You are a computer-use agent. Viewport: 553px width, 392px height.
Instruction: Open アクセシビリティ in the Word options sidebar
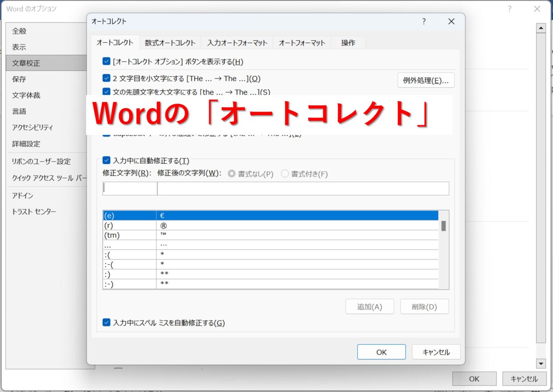pyautogui.click(x=46, y=128)
